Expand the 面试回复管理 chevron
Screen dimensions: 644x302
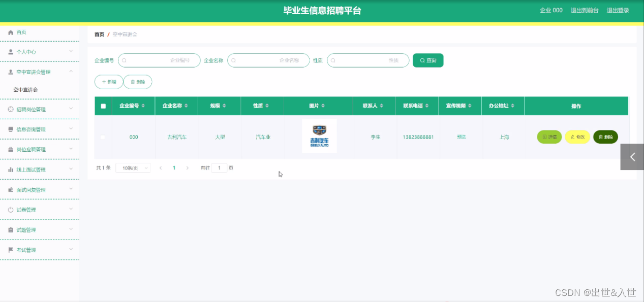[71, 189]
